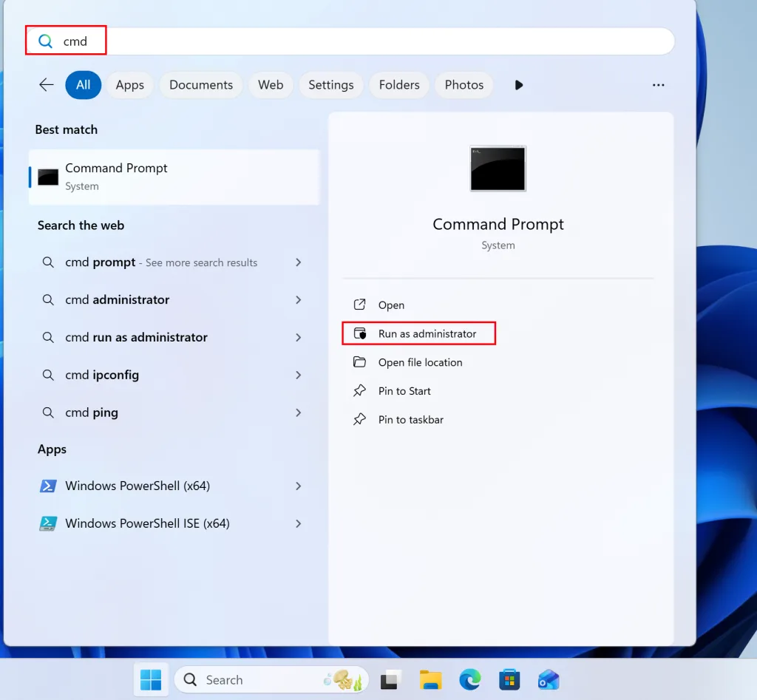Click the shield icon next to Run as administrator

[x=360, y=333]
